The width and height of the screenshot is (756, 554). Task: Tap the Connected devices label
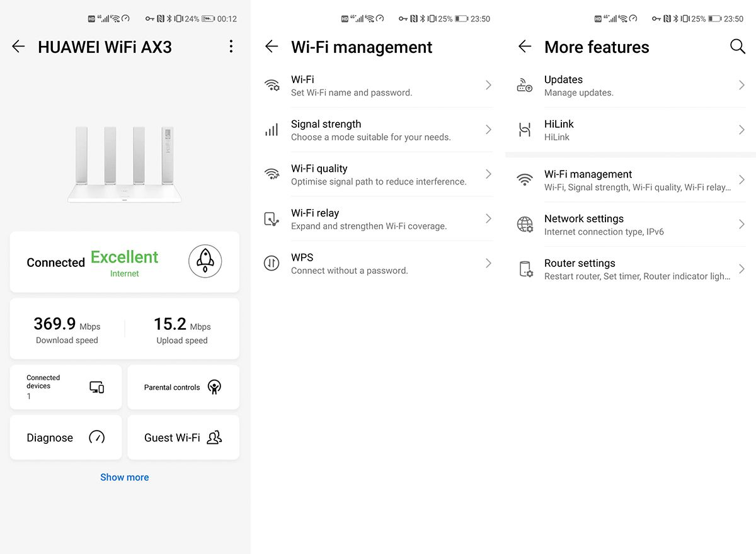(43, 382)
